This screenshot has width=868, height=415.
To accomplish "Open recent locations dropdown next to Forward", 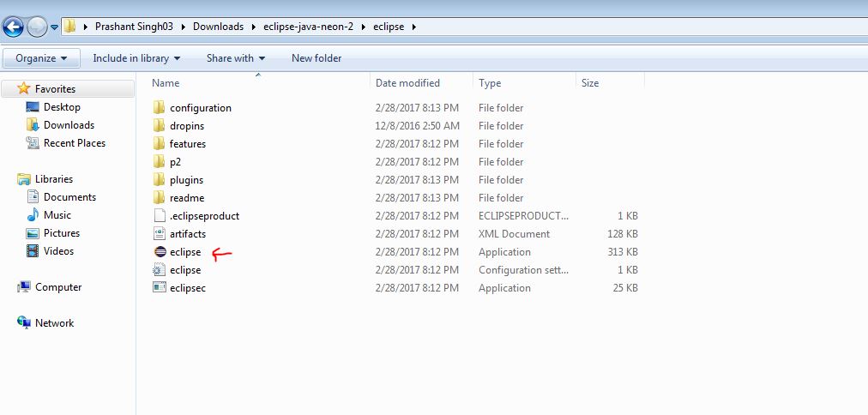I will pos(54,27).
